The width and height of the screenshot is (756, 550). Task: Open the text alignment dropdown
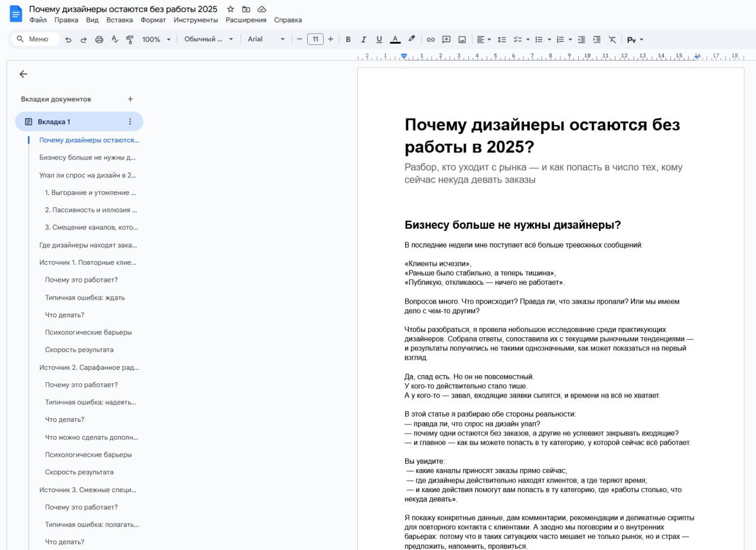(x=484, y=40)
